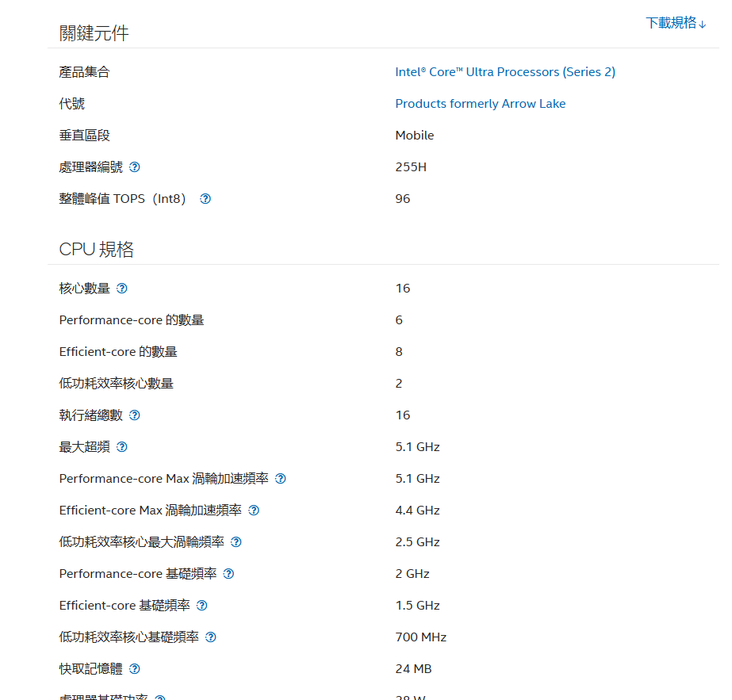Click the 垂直區段 label
Screen dimensions: 732x700
click(85, 136)
